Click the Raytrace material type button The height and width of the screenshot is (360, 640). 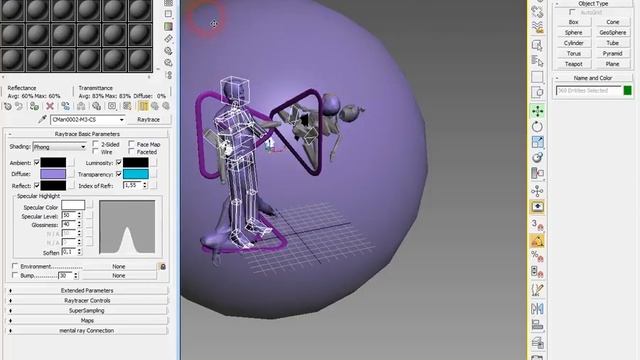(x=149, y=120)
